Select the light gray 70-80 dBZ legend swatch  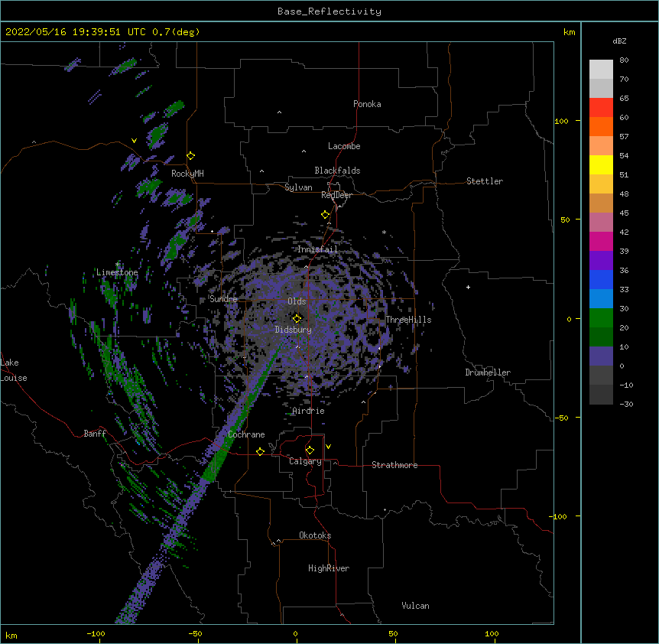[601, 69]
